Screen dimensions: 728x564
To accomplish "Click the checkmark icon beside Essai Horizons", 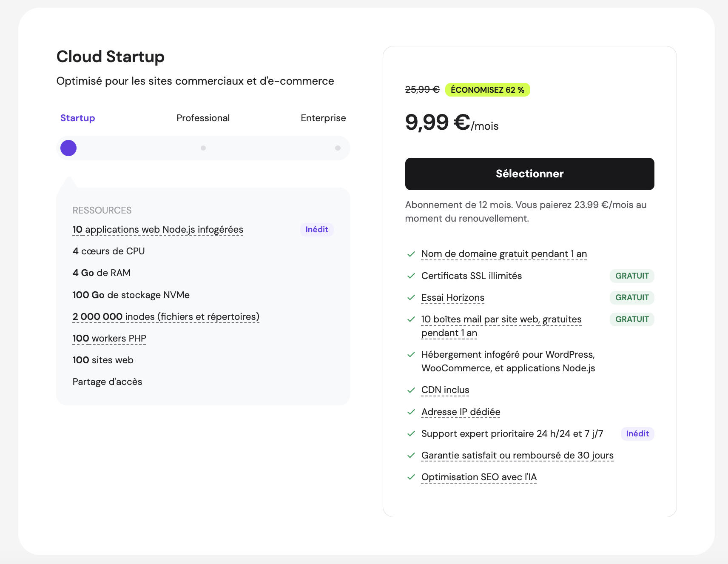I will 411,298.
